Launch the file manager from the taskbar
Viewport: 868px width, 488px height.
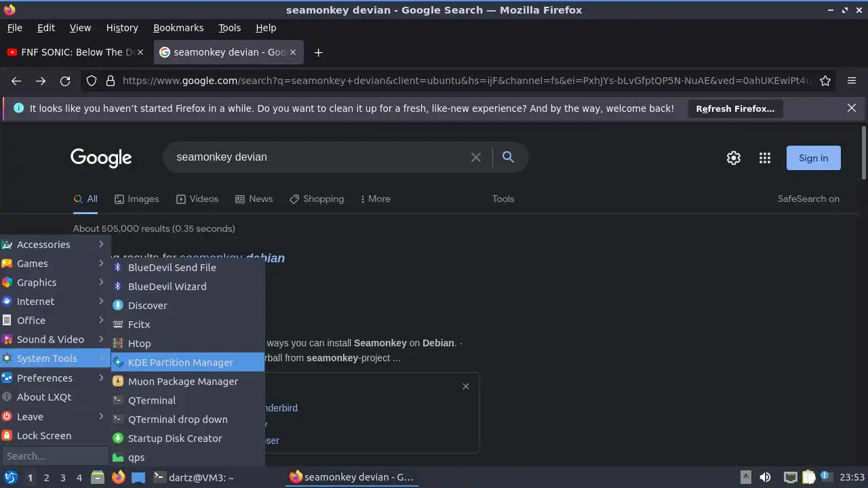(97, 477)
